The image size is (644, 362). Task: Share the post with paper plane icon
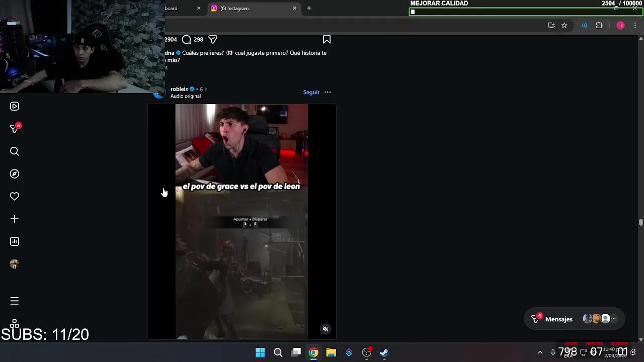(213, 39)
